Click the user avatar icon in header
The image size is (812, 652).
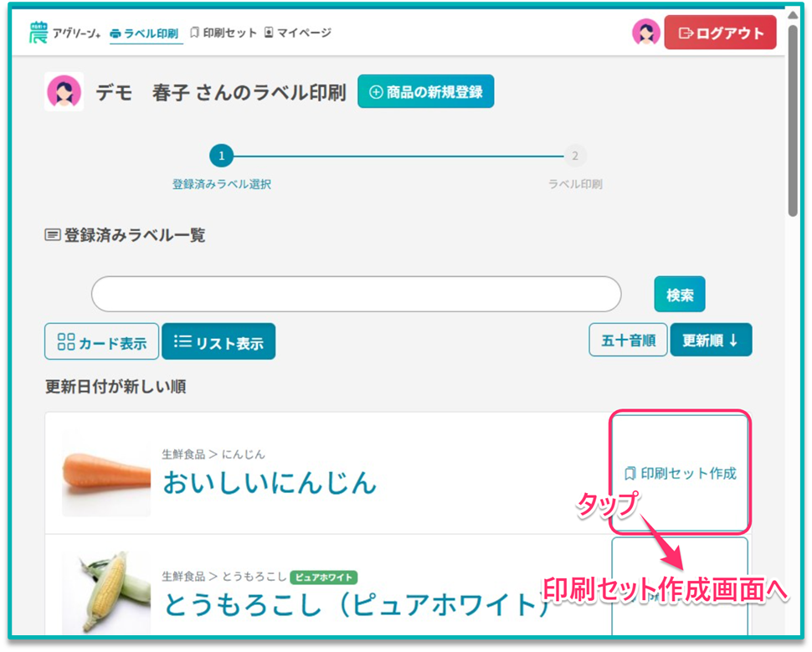tap(645, 33)
